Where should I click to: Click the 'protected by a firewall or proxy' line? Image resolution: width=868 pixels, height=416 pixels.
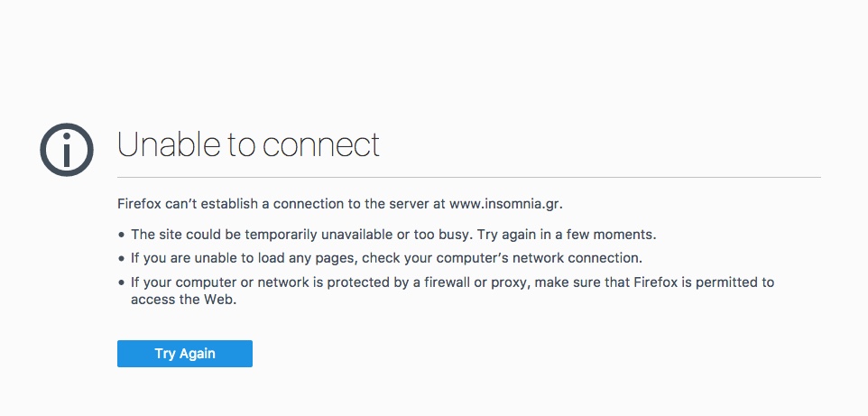452,282
